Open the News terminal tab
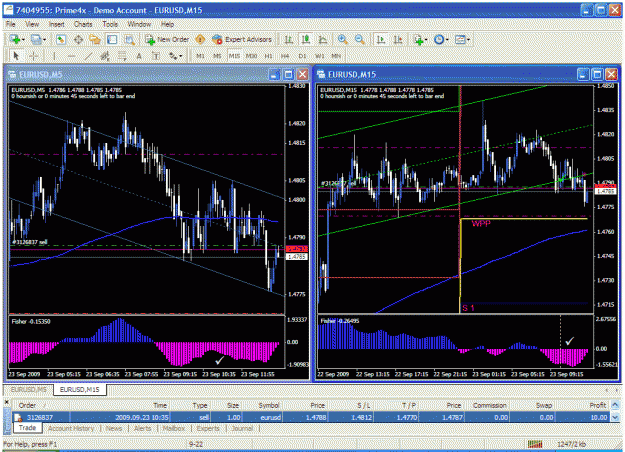 (114, 428)
